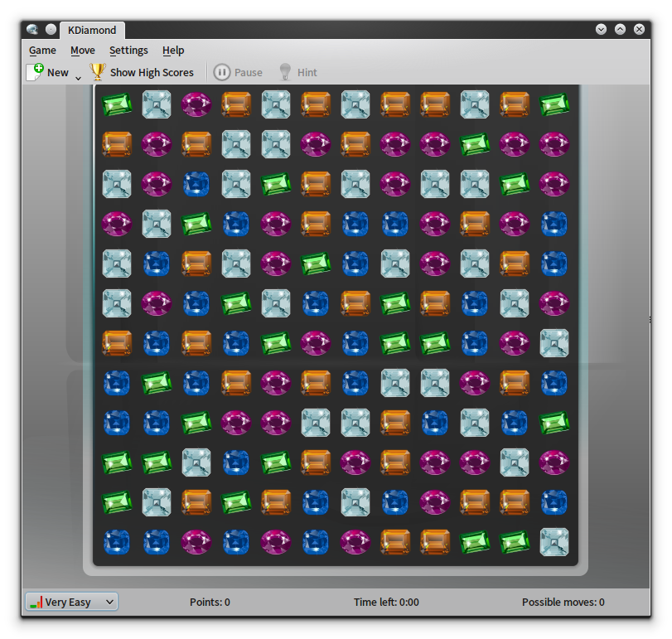The image size is (672, 639).
Task: Open the Very Easy difficulty dropdown
Action: point(70,602)
